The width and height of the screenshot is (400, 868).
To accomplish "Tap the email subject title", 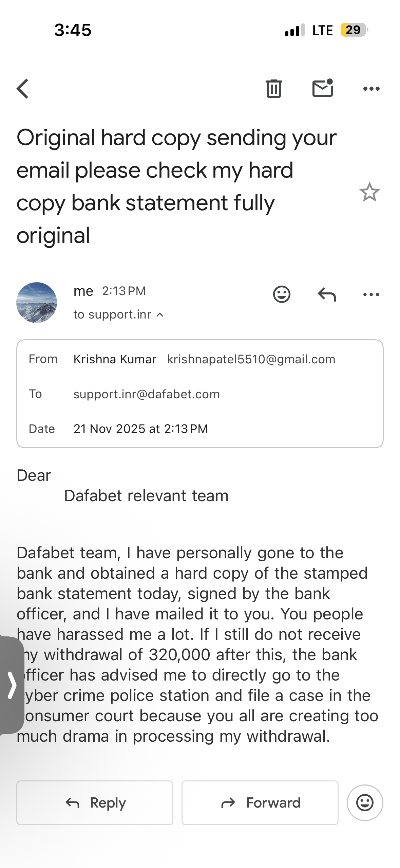I will 176,186.
